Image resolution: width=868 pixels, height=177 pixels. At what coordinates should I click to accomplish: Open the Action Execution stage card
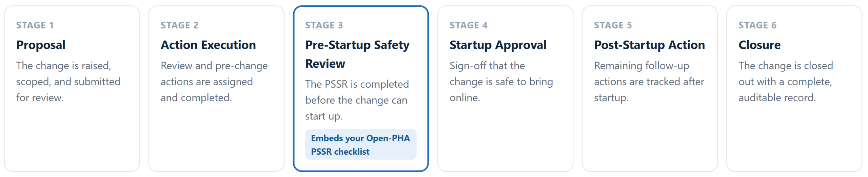click(216, 88)
